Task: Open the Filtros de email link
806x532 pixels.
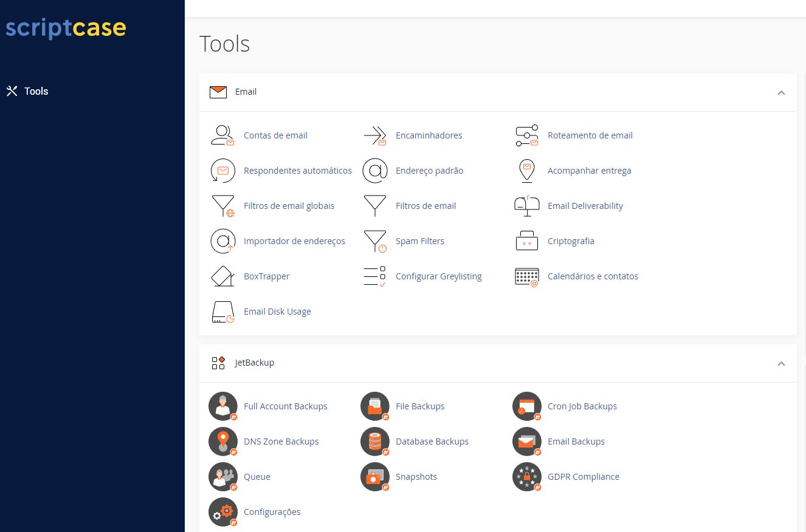Action: click(425, 206)
